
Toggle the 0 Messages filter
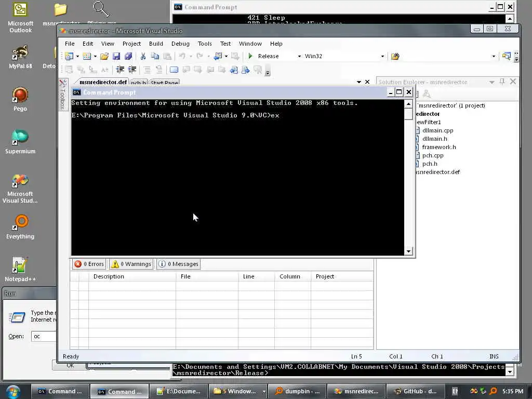click(179, 264)
